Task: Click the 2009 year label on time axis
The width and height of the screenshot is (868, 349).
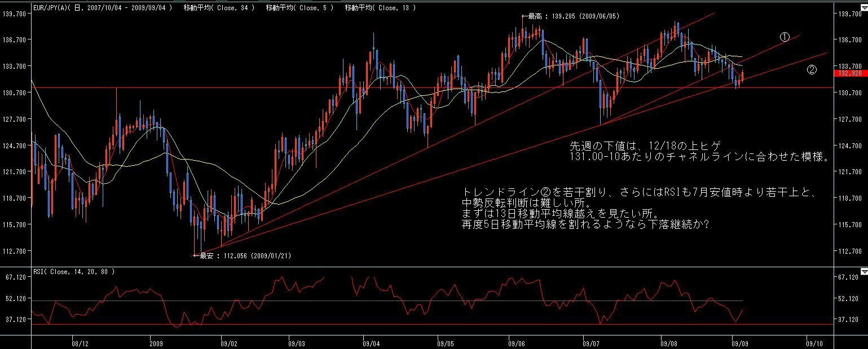Action: click(x=156, y=342)
